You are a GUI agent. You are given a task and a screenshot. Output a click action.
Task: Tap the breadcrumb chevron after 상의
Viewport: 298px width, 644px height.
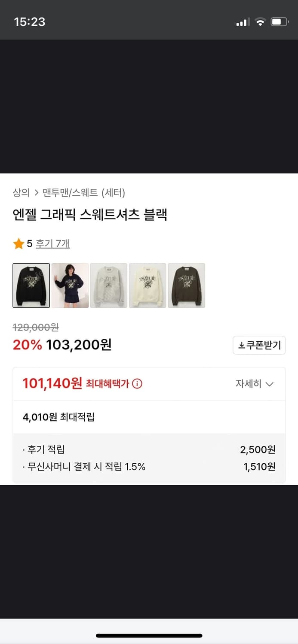(35, 193)
